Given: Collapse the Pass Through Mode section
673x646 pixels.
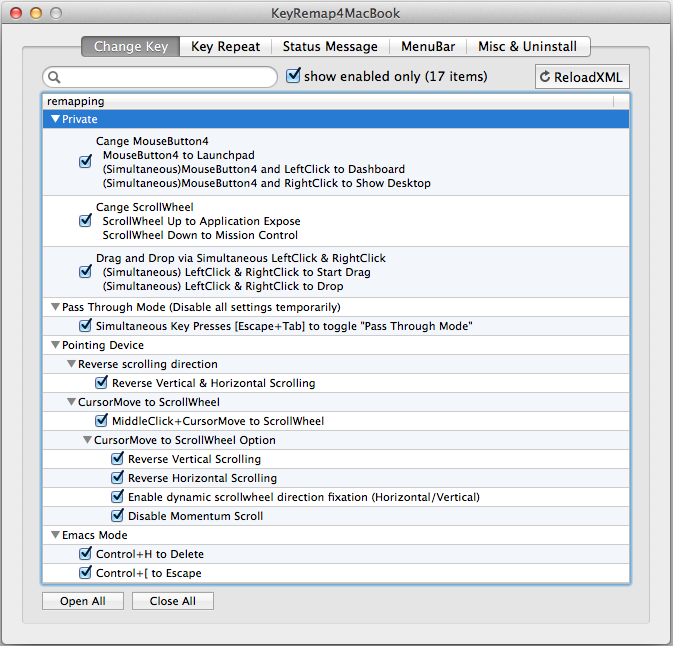Looking at the screenshot, I should coord(55,307).
